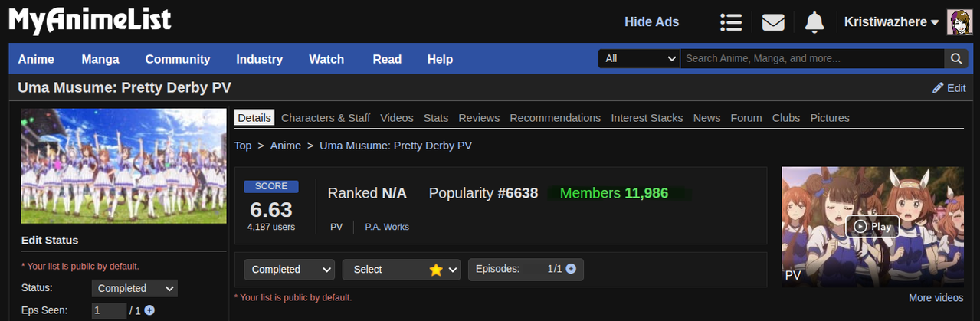The height and width of the screenshot is (321, 980).
Task: Click the Popularity #6638 text
Action: [483, 193]
